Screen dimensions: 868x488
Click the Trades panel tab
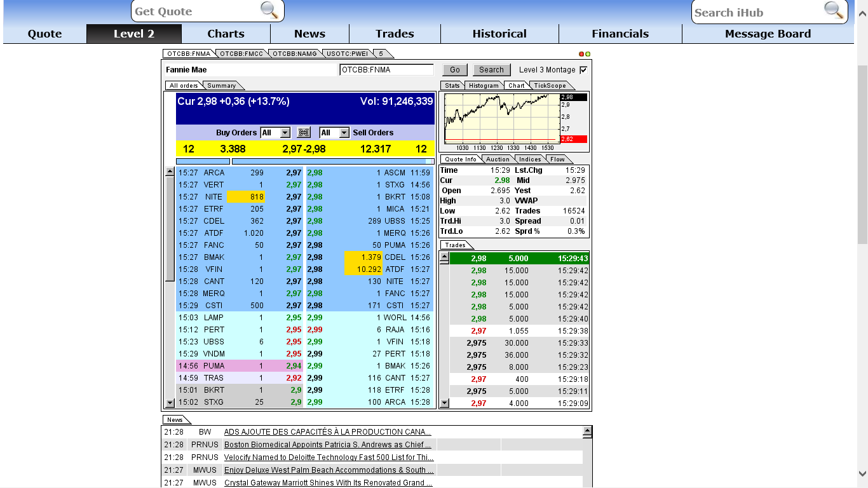click(x=455, y=245)
